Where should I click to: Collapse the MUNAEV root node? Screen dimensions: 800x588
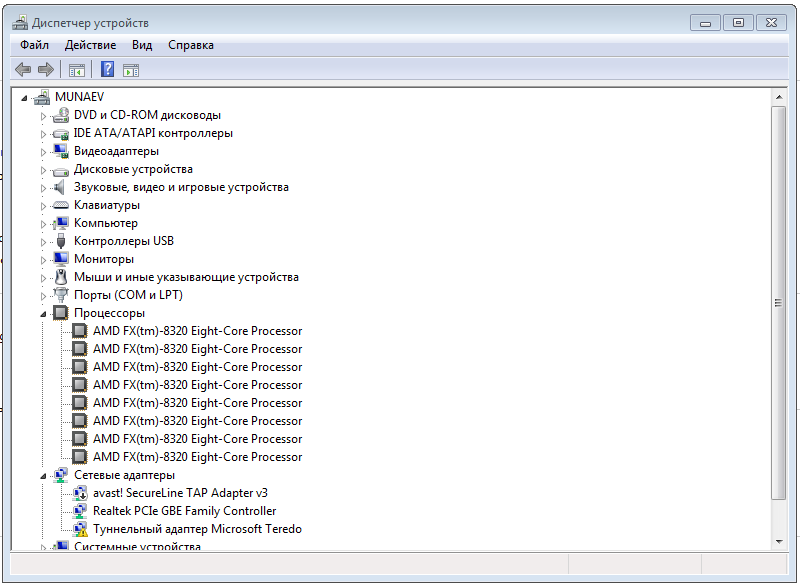pos(25,98)
